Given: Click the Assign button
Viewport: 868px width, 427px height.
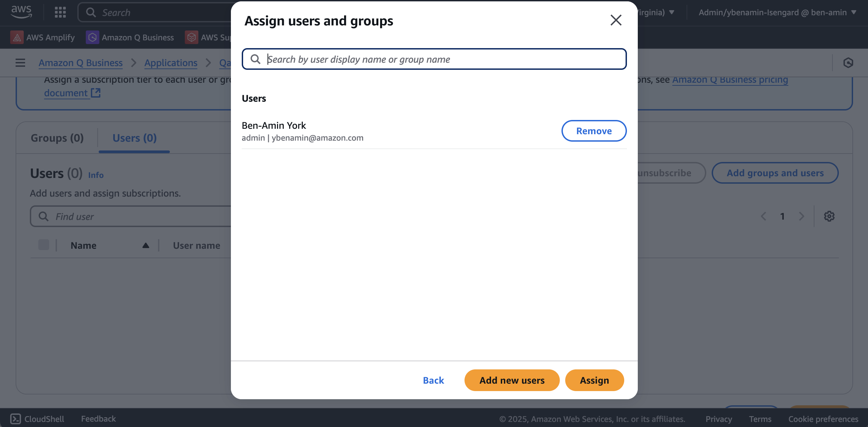Looking at the screenshot, I should click(594, 380).
